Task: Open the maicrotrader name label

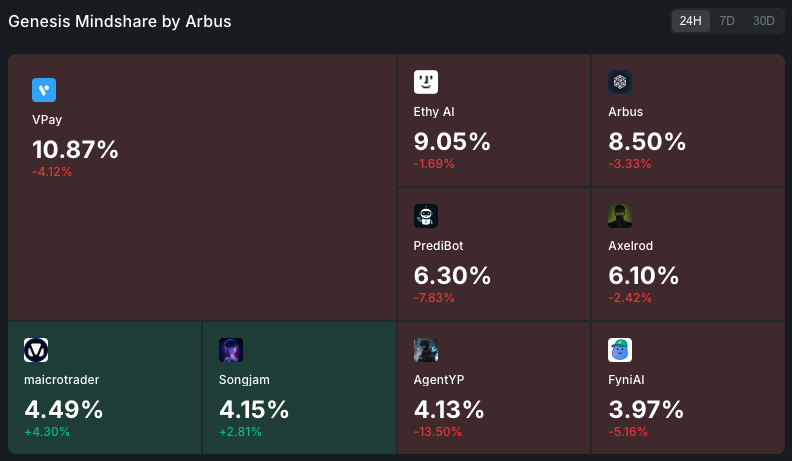Action: (62, 380)
